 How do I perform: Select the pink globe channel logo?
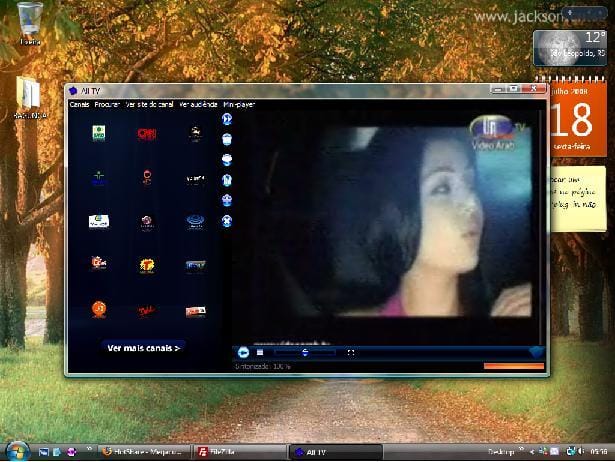point(147,222)
